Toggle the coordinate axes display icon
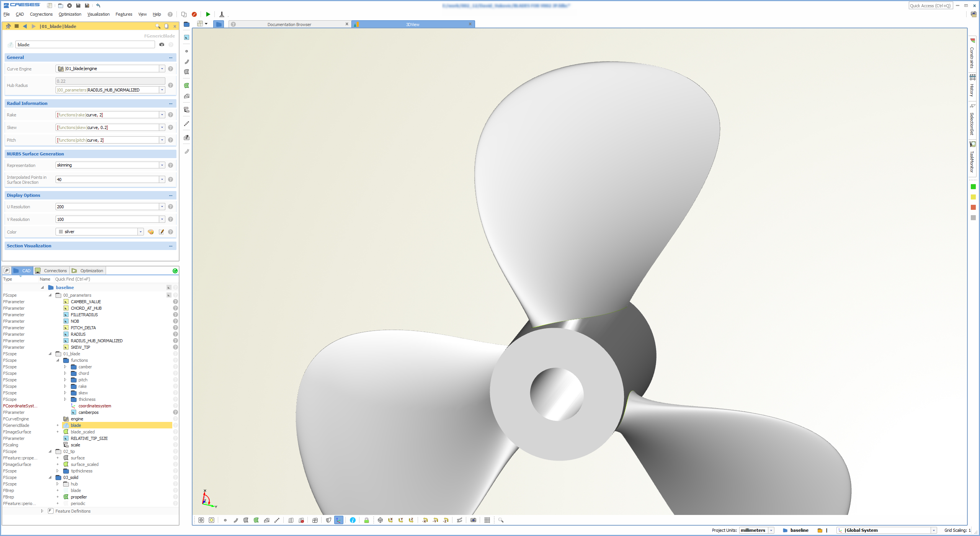 [x=339, y=520]
